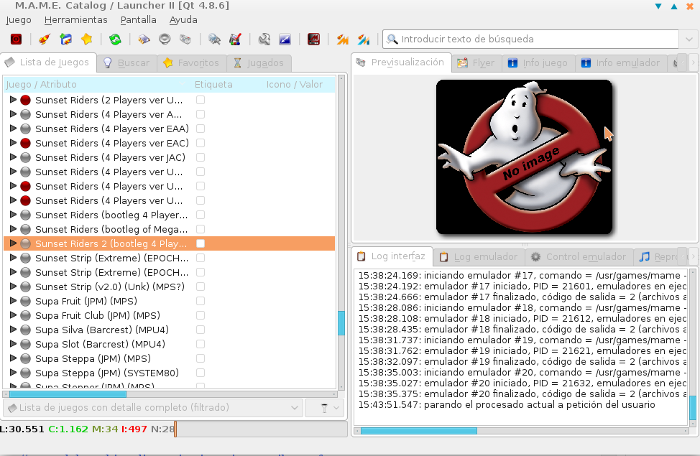Click the ROM chip check toolbar icon
Screen dimensions: 700x456
point(144,39)
